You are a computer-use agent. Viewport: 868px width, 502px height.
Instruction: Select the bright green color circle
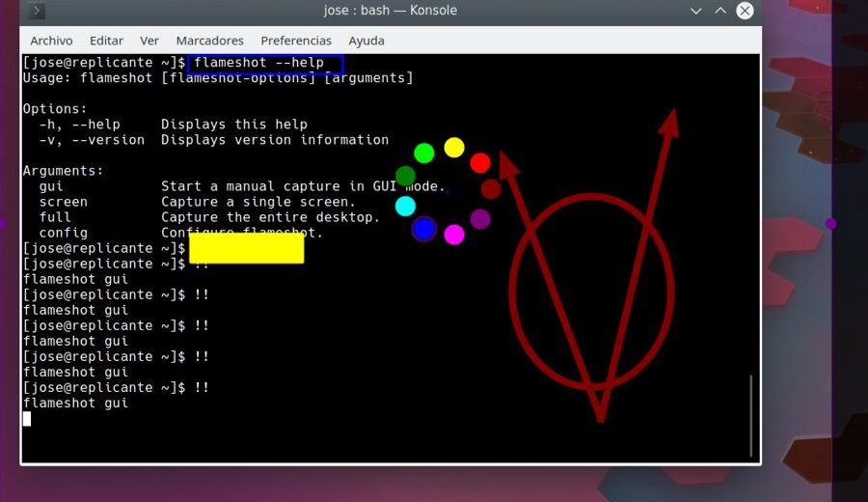[424, 153]
